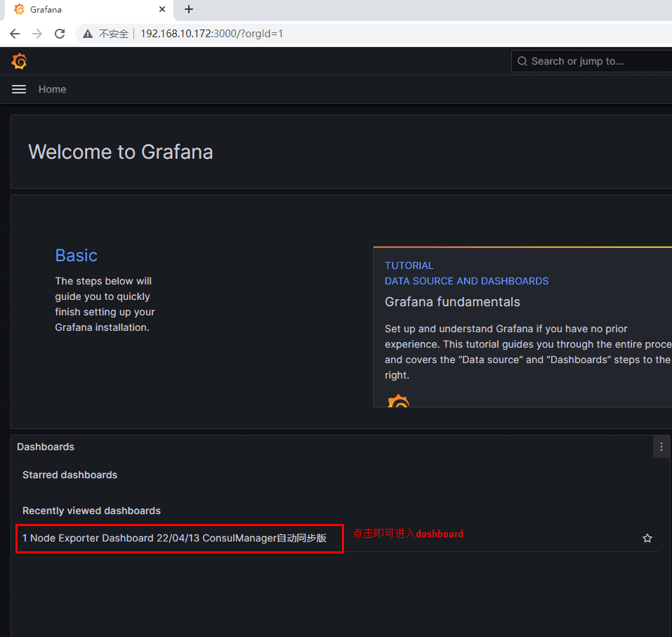
Task: Open the Dashboards panel three-dot menu
Action: click(661, 447)
